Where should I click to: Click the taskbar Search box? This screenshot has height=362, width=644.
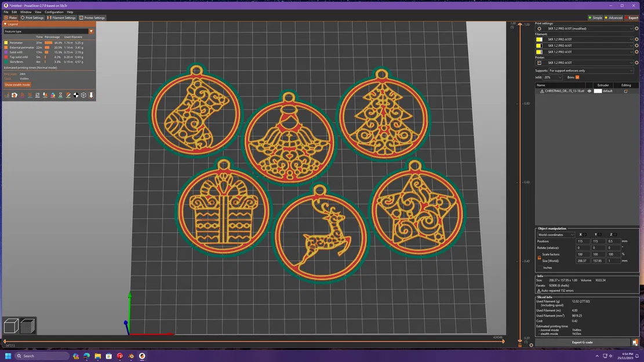(x=42, y=356)
